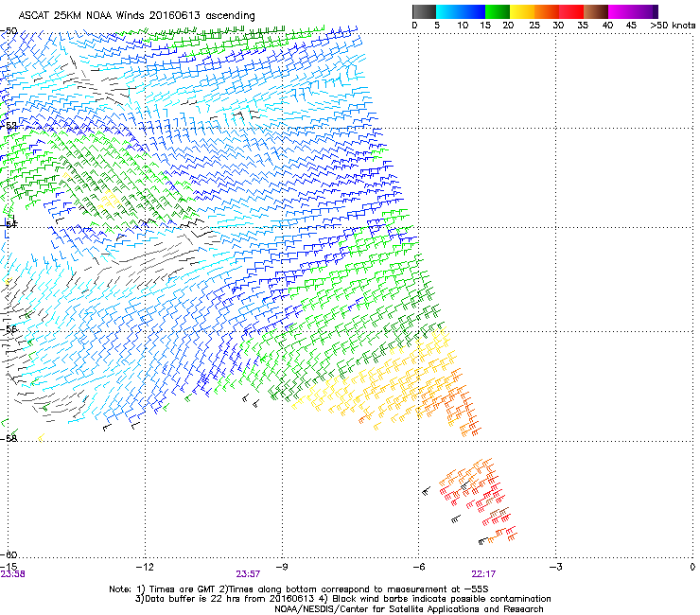The width and height of the screenshot is (700, 615).
Task: Click the "45" label under the color bar
Action: click(x=631, y=26)
